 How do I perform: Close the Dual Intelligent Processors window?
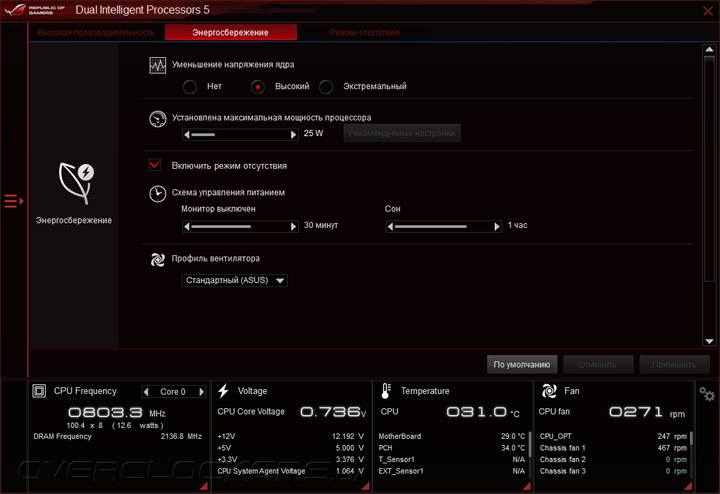click(x=708, y=11)
